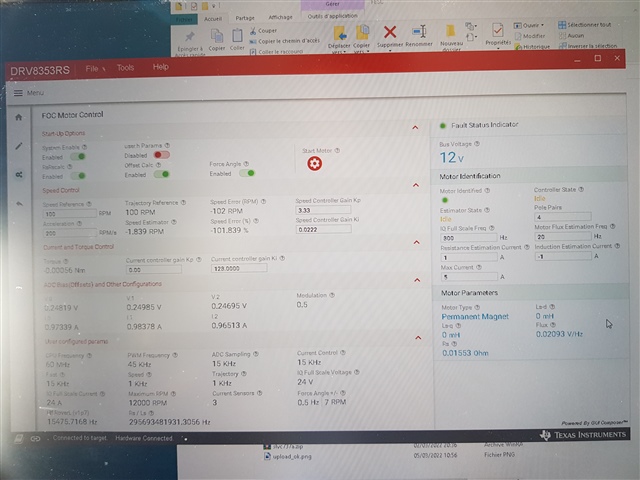Click the IQ Full Scale Freq field
This screenshot has width=640, height=480.
(469, 238)
